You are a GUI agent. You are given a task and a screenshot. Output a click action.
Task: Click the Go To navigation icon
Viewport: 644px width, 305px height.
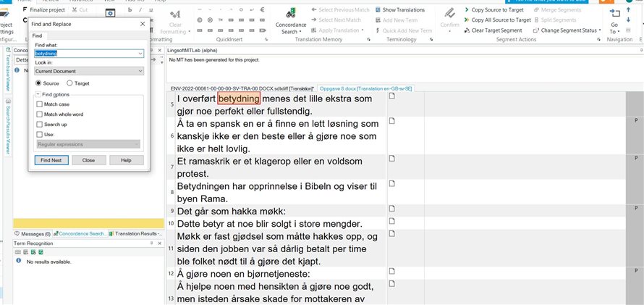pyautogui.click(x=614, y=14)
